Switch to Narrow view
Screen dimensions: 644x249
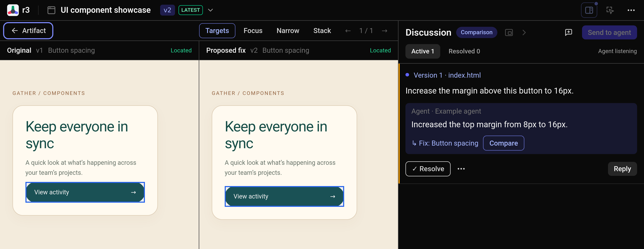click(x=288, y=31)
